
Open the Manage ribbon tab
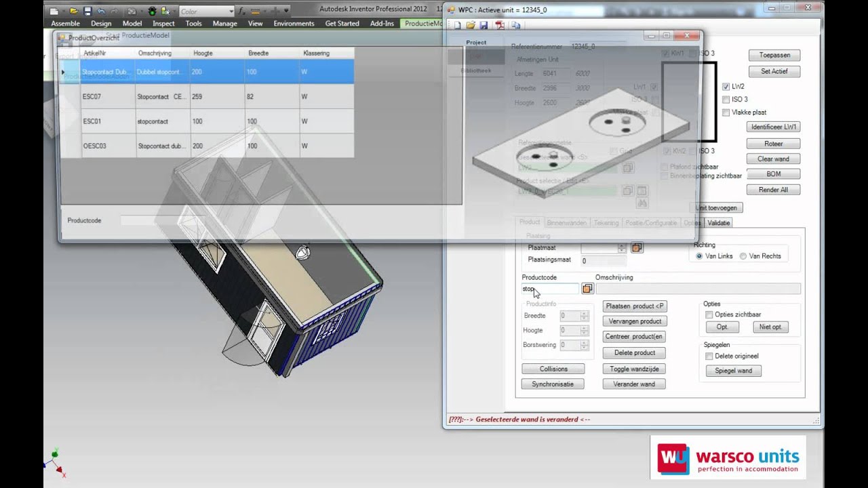pos(225,23)
